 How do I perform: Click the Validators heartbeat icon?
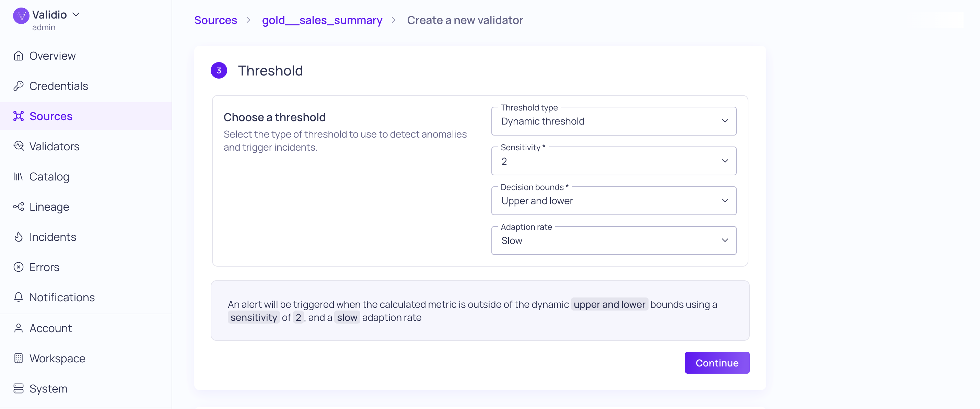(18, 146)
